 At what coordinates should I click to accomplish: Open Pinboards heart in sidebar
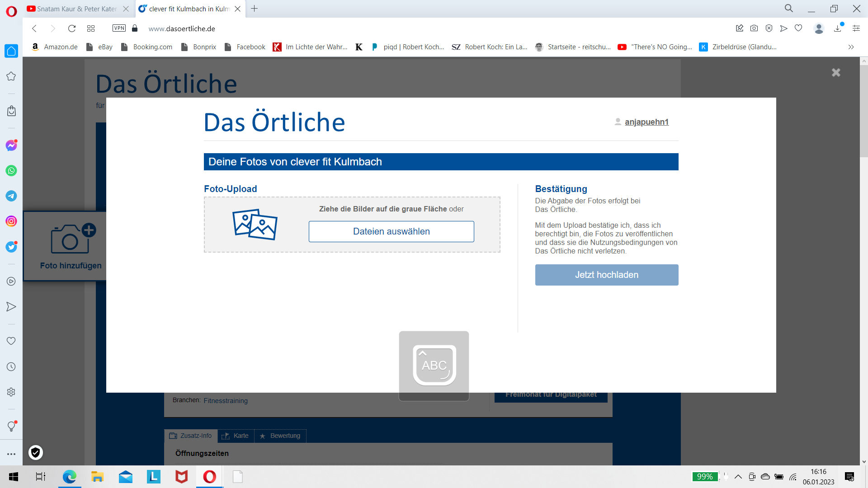point(11,341)
